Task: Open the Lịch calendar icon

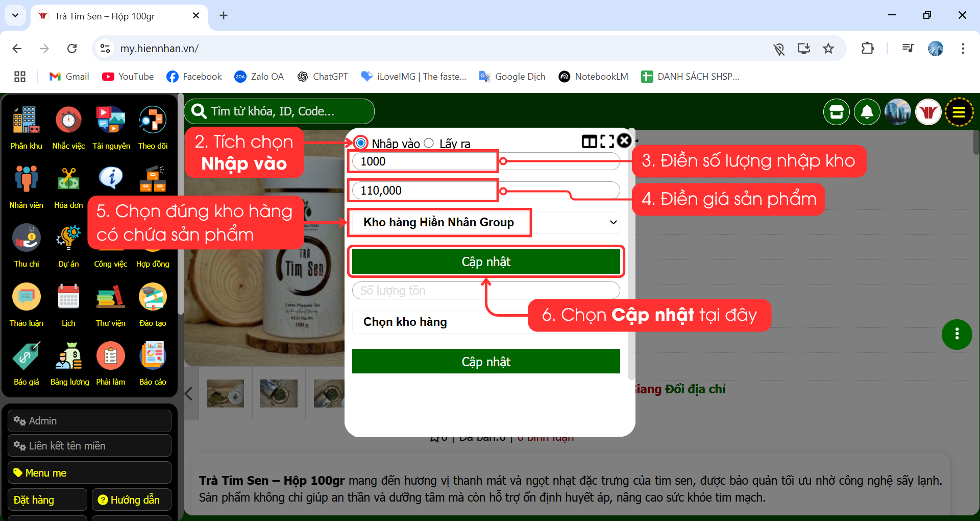Action: point(68,297)
